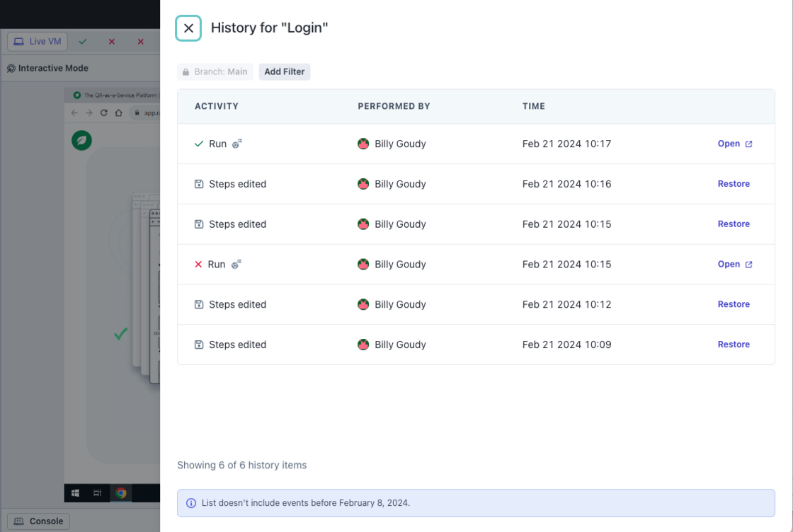Click the locked Branch: Main chip
Screen dimensions: 793x532
click(x=215, y=71)
